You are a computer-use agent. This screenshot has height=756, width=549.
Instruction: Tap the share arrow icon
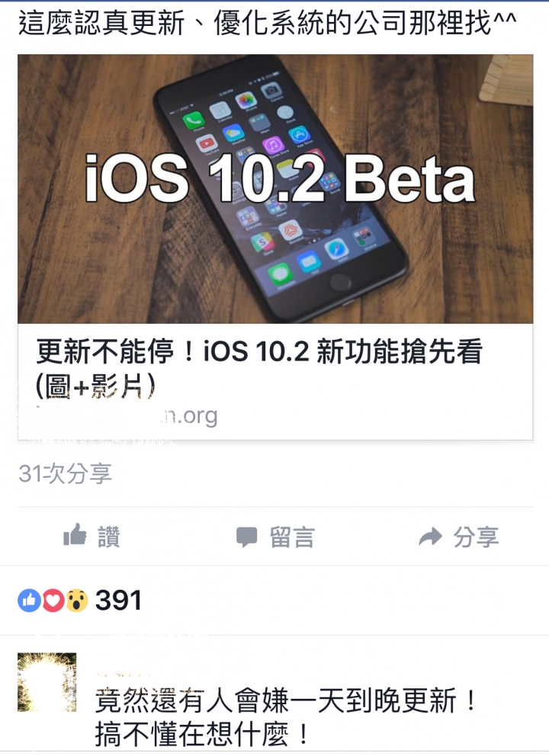coord(430,537)
